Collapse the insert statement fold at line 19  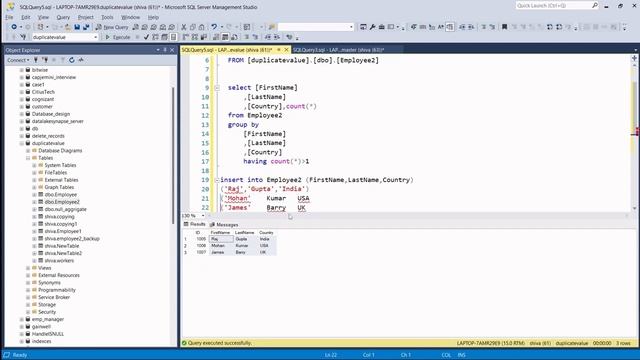pos(217,180)
